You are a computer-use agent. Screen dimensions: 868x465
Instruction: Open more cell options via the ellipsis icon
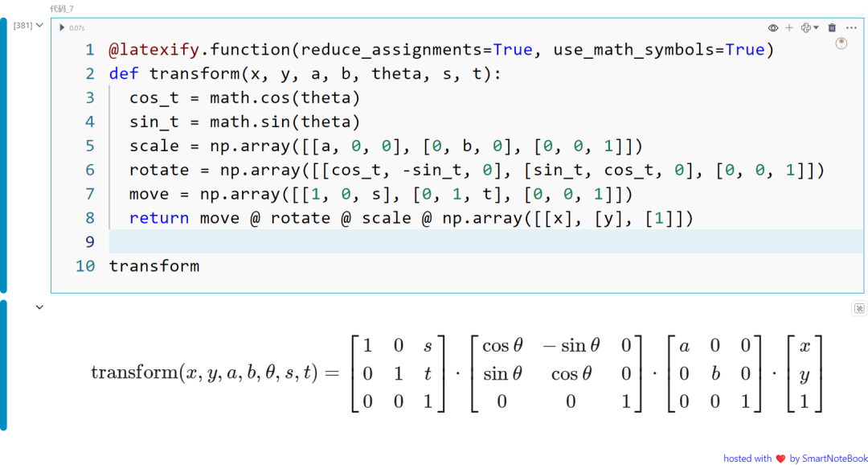pos(852,27)
